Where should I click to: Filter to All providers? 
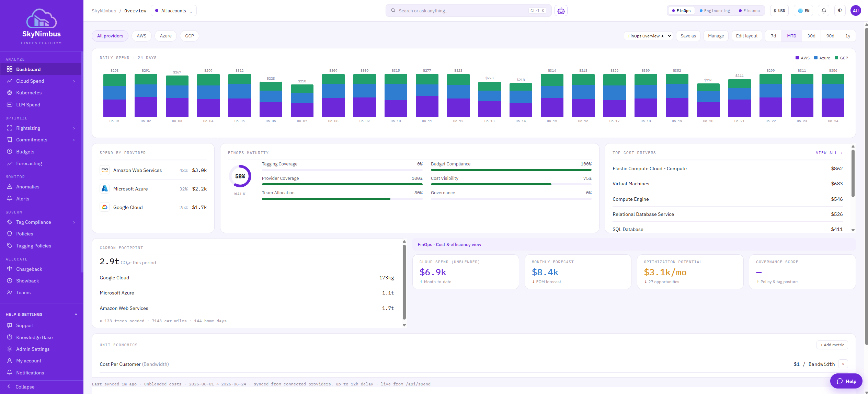point(110,36)
